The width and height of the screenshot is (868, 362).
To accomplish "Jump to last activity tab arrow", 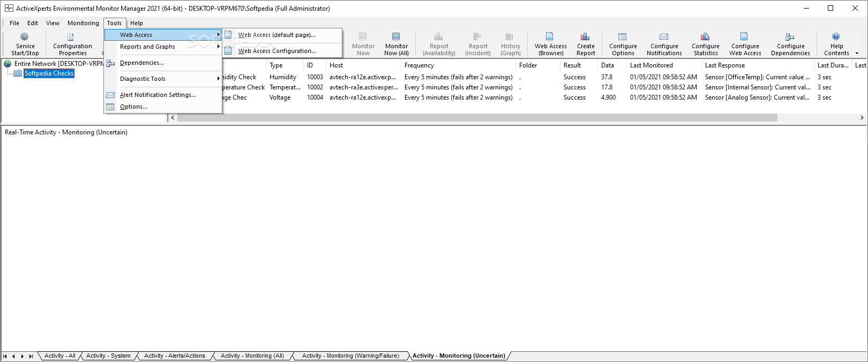I will [31, 356].
